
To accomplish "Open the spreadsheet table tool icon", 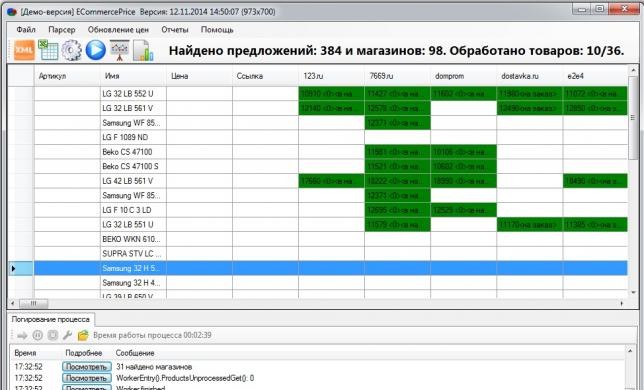I will coord(48,50).
